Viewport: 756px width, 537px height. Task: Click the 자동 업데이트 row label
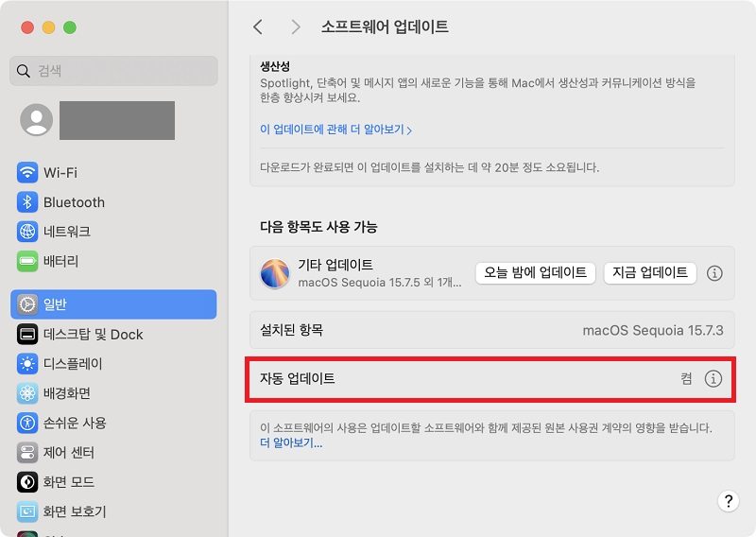click(x=297, y=379)
